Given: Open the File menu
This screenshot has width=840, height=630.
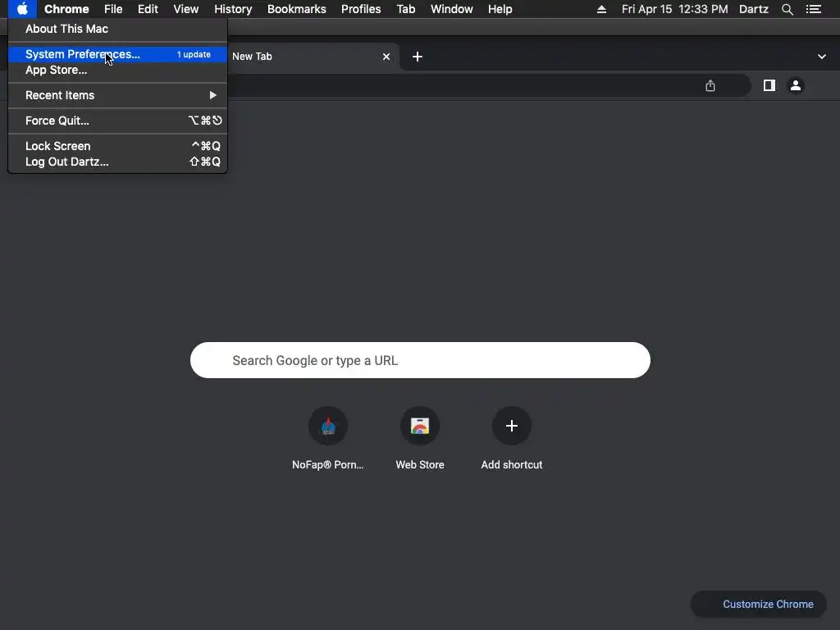Looking at the screenshot, I should click(113, 9).
